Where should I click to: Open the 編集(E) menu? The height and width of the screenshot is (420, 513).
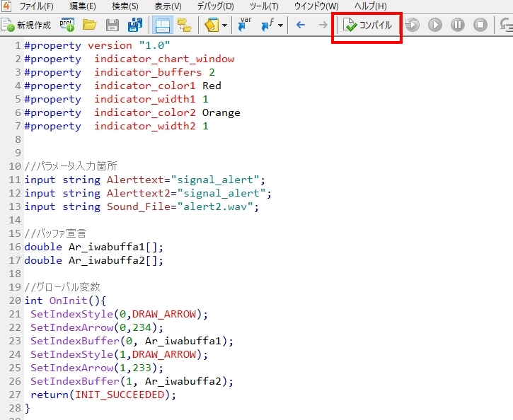(83, 6)
